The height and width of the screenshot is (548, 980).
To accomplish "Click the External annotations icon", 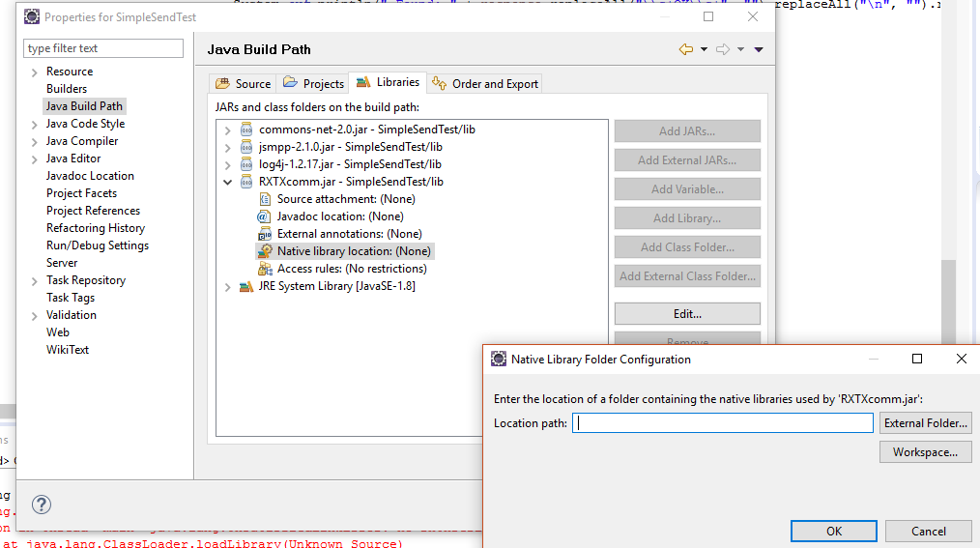I will click(x=265, y=234).
